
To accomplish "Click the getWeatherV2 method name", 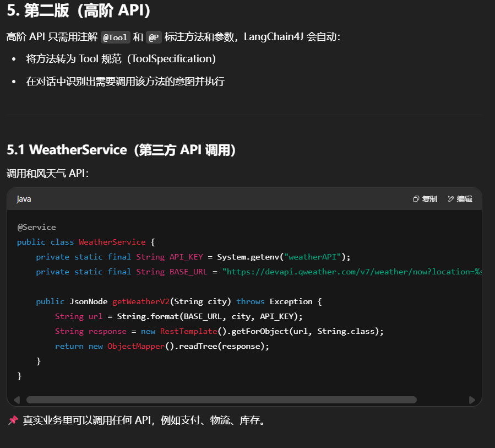I will pyautogui.click(x=141, y=301).
